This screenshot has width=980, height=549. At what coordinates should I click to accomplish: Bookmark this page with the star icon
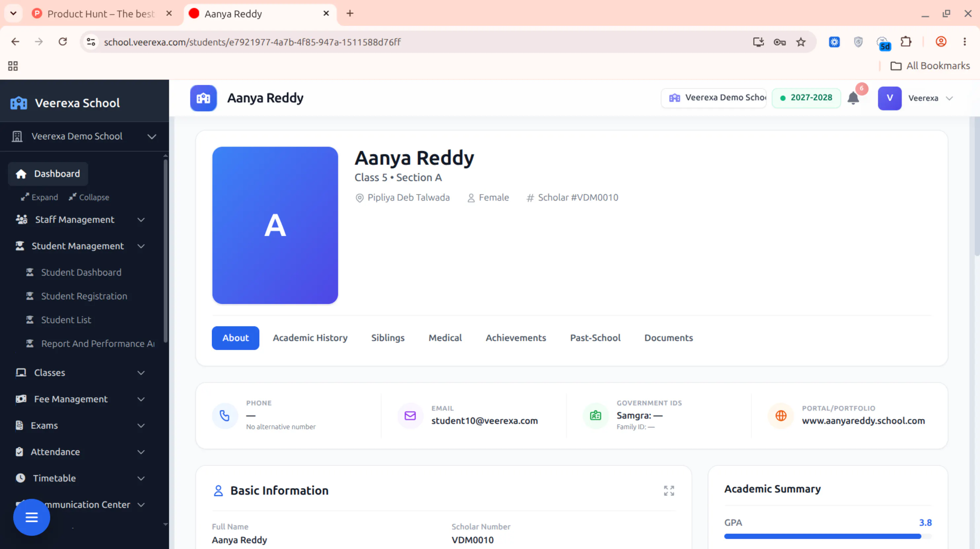[801, 42]
